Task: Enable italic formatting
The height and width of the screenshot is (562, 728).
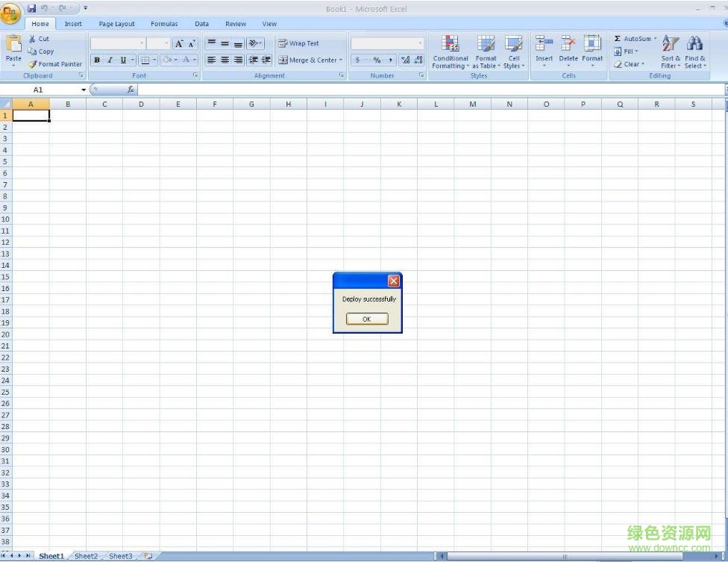Action: click(110, 60)
